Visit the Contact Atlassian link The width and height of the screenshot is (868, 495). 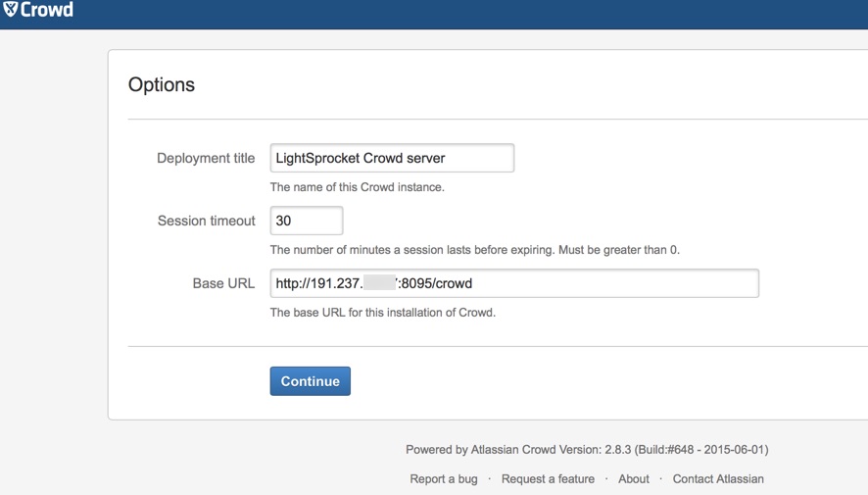(718, 478)
